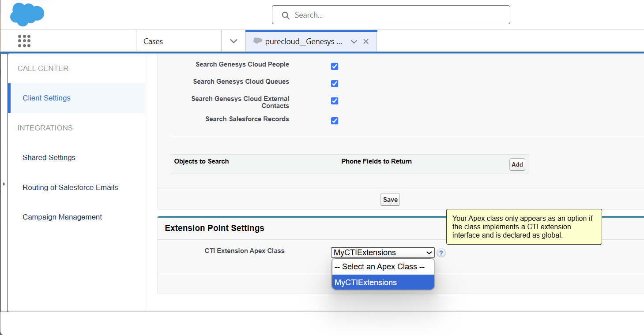Screen dimensions: 644x335
Task: Open the App Launcher grid icon
Action: (x=24, y=41)
